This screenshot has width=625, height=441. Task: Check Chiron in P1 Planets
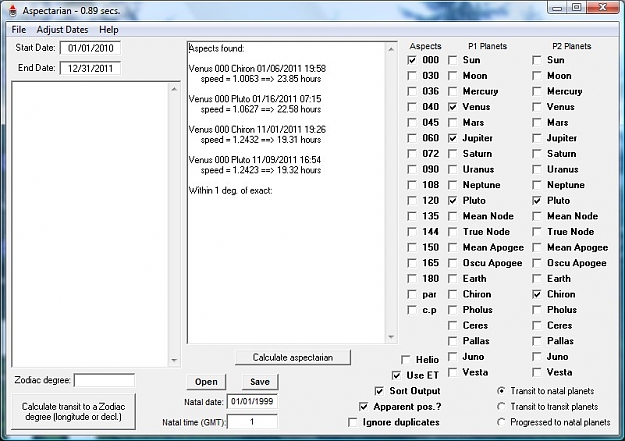[452, 294]
